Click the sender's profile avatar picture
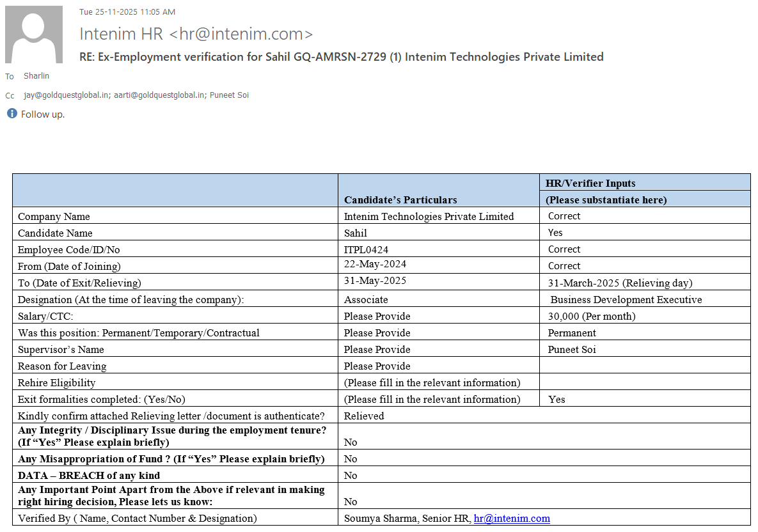Viewport: 758px width, 532px height. [x=34, y=35]
